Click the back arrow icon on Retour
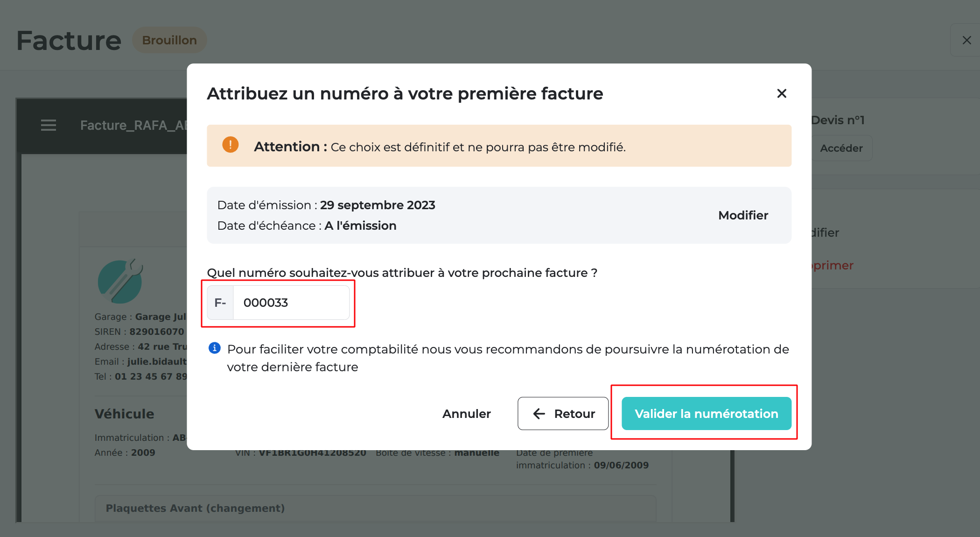The width and height of the screenshot is (980, 537). [539, 414]
